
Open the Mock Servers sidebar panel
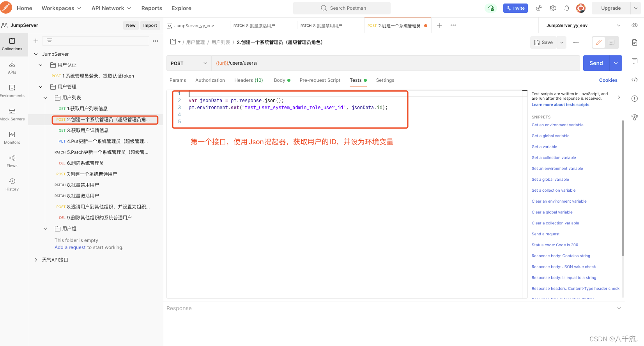12,115
